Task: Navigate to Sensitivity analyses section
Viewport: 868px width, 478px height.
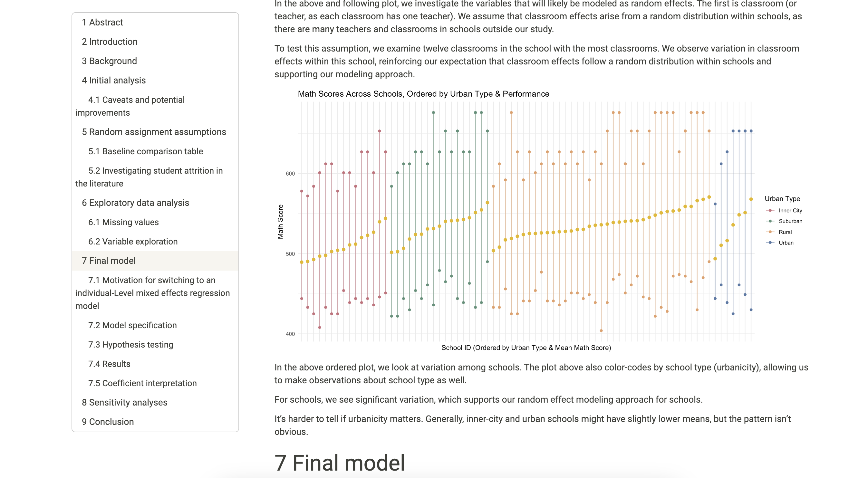Action: tap(124, 402)
